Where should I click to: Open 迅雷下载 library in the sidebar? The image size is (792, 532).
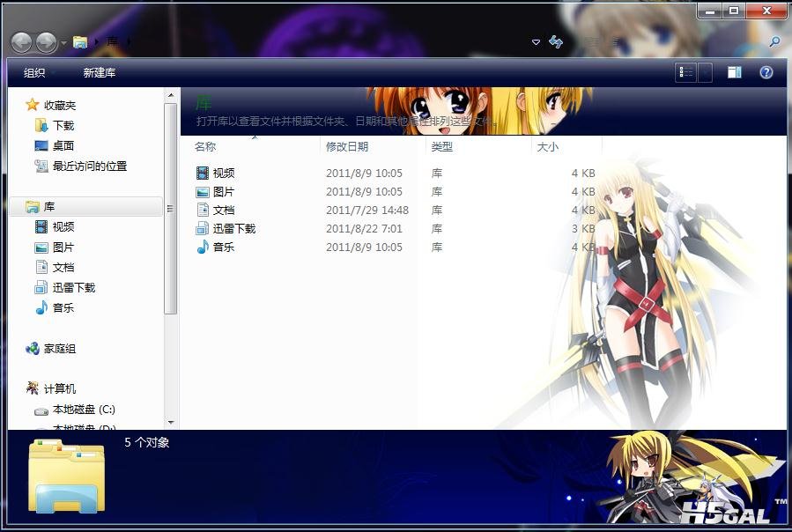74,287
